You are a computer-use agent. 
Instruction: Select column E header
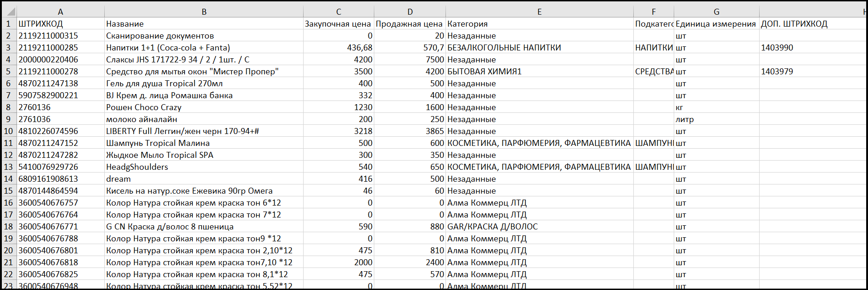click(x=540, y=11)
